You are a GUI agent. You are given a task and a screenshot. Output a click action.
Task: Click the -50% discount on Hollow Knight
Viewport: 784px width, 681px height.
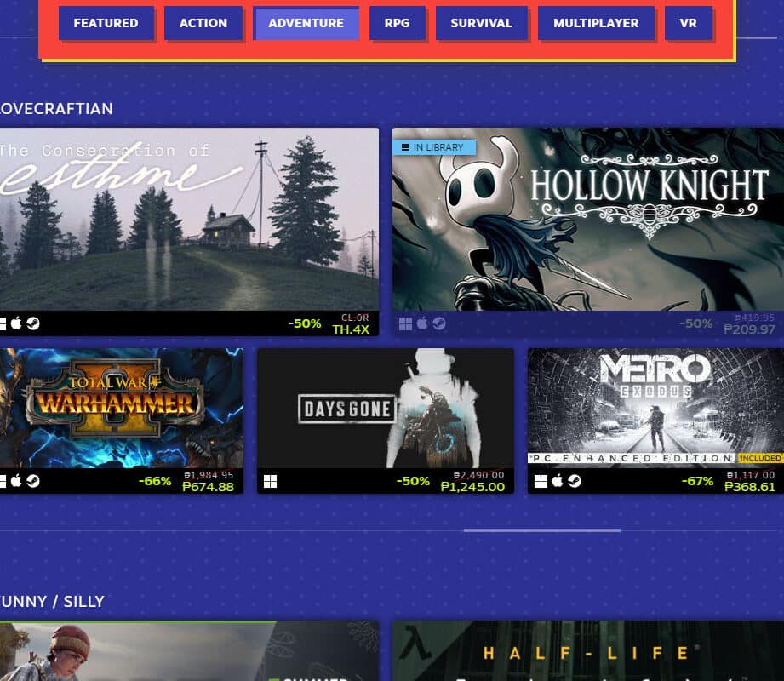[695, 323]
